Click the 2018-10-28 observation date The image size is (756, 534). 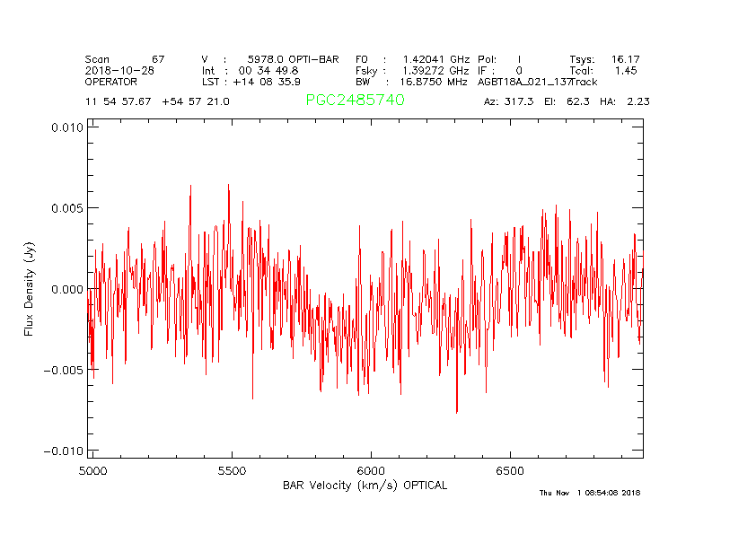[x=119, y=70]
